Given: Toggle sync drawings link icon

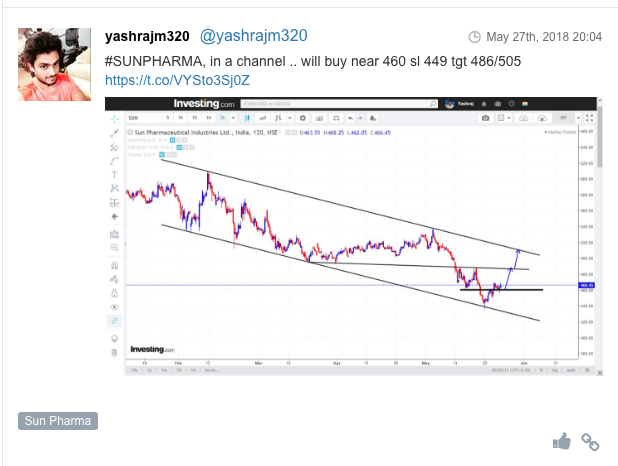Looking at the screenshot, I should [x=114, y=321].
